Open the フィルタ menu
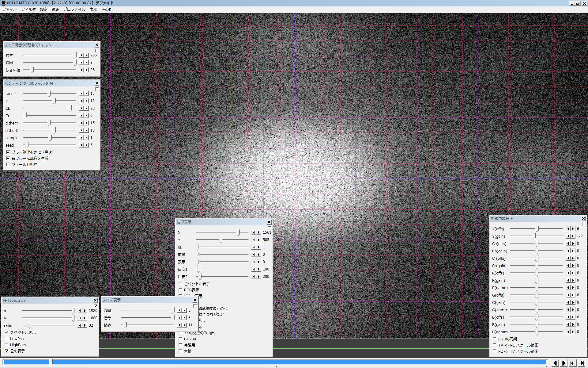The image size is (588, 368). pyautogui.click(x=28, y=10)
